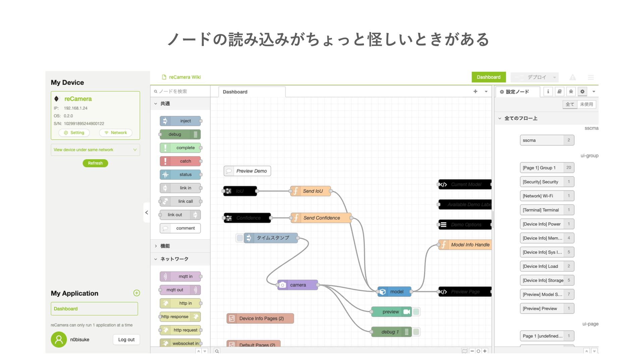Viewport: 644px width, 362px height.
Task: Select the complete palette node
Action: point(180,148)
